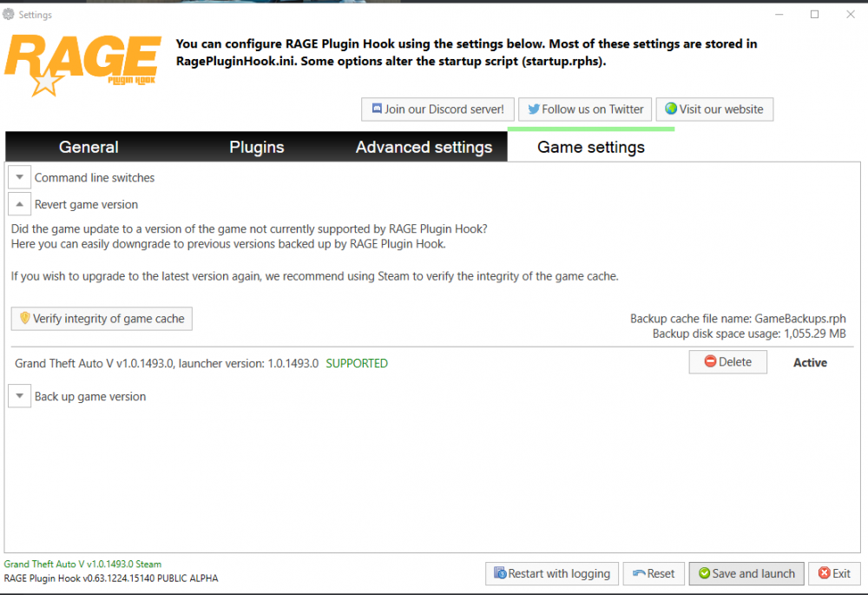
Task: Go to Advanced settings tab
Action: point(424,147)
